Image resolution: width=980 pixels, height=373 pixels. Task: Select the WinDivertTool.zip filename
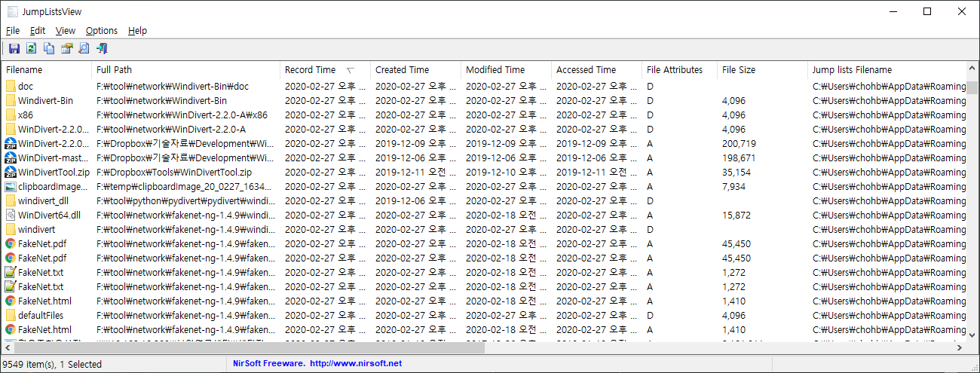pos(54,173)
